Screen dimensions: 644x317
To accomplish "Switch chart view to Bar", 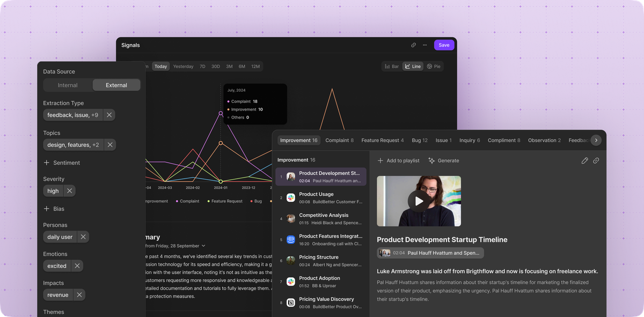I will tap(391, 67).
